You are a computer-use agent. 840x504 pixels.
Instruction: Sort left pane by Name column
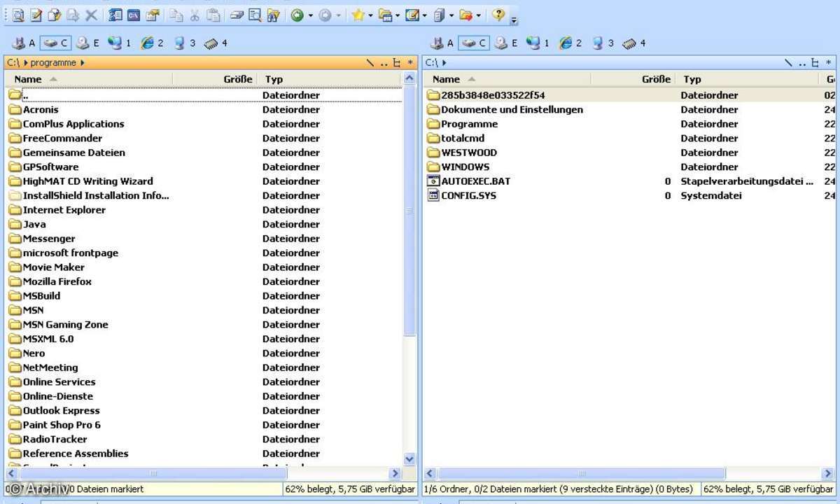(x=88, y=79)
